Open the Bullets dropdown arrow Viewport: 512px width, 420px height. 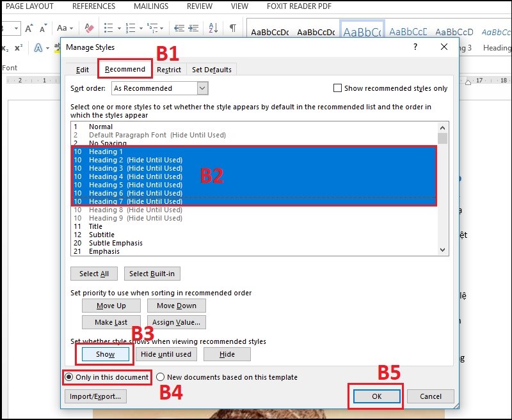coord(119,28)
